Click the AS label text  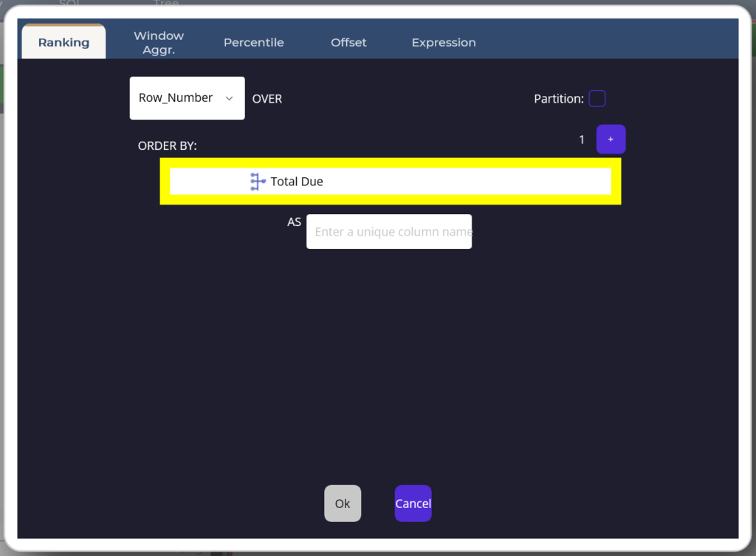[294, 222]
